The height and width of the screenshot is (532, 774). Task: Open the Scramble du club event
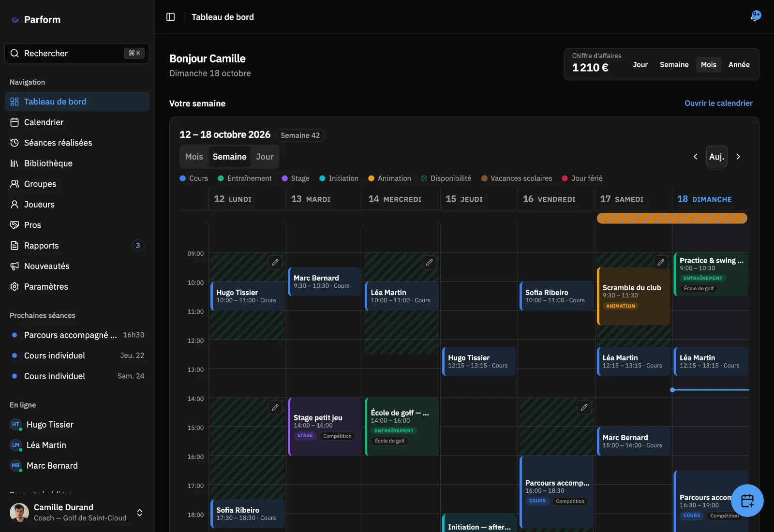coord(634,296)
